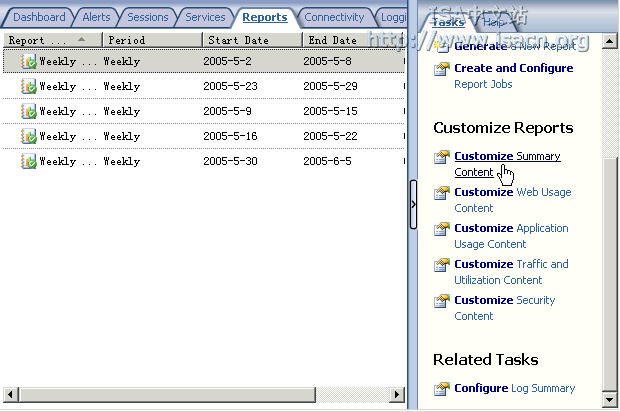This screenshot has height=412, width=620.
Task: Switch to the Alerts tab
Action: (x=96, y=17)
